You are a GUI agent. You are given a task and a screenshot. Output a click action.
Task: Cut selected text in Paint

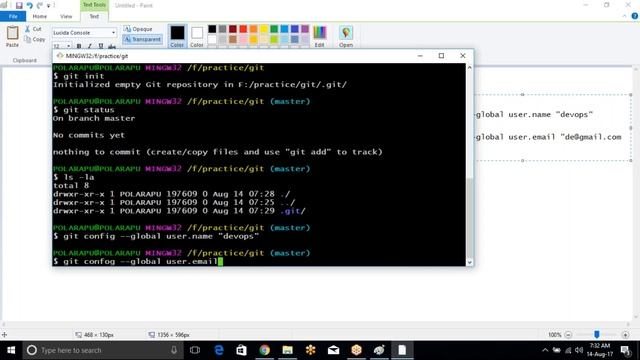[33, 29]
